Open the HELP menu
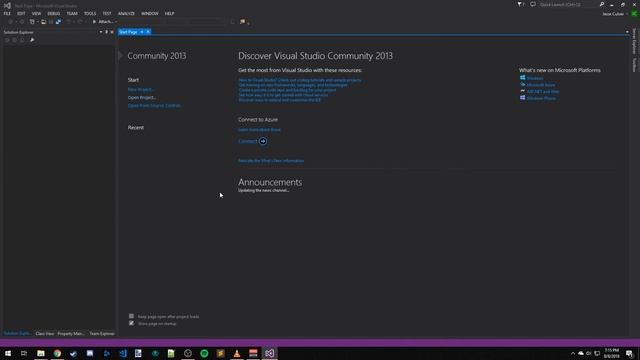This screenshot has width=640, height=360. point(169,13)
